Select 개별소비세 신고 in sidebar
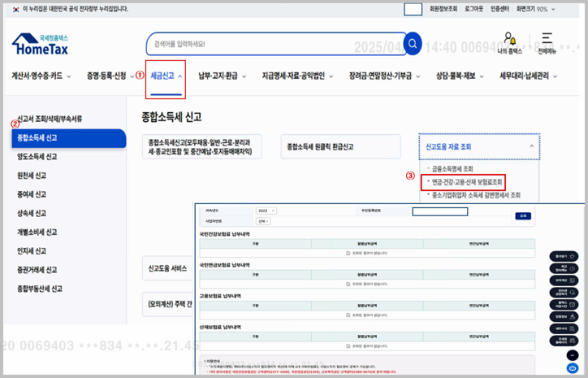The height and width of the screenshot is (378, 588). [x=37, y=232]
